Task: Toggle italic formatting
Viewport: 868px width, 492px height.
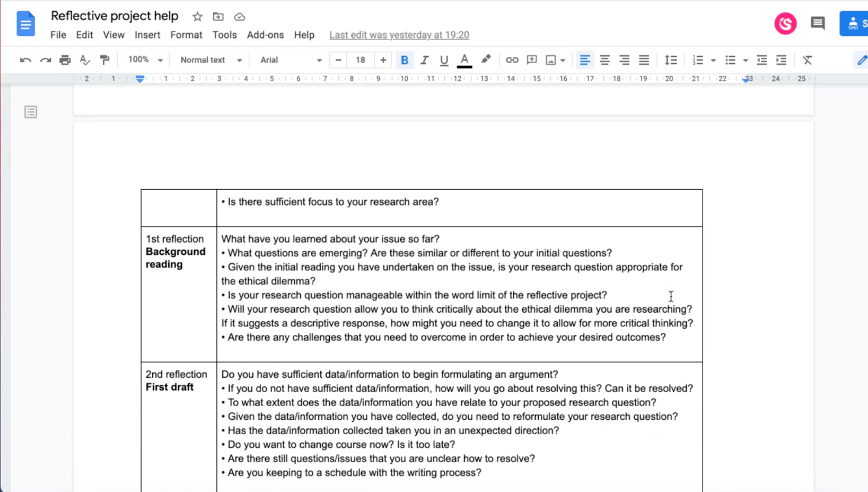Action: pyautogui.click(x=424, y=60)
